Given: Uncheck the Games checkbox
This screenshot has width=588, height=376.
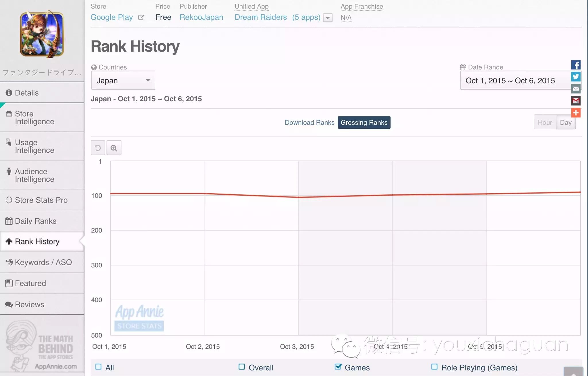Looking at the screenshot, I should pyautogui.click(x=338, y=367).
